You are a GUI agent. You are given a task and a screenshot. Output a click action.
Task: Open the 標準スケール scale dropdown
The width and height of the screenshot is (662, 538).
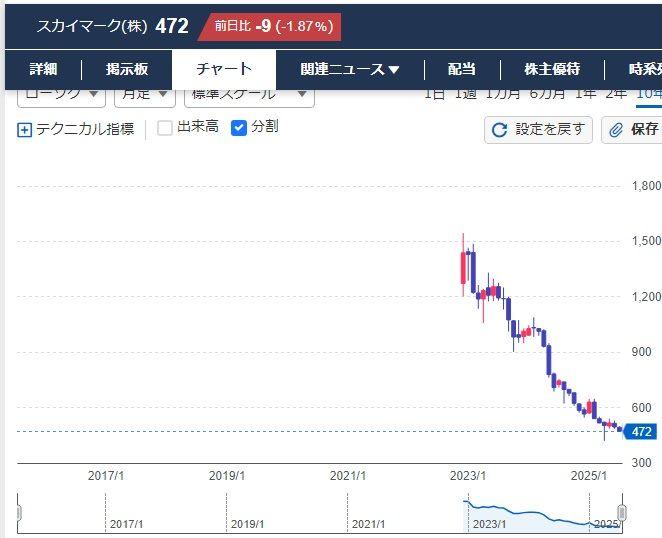coord(249,95)
